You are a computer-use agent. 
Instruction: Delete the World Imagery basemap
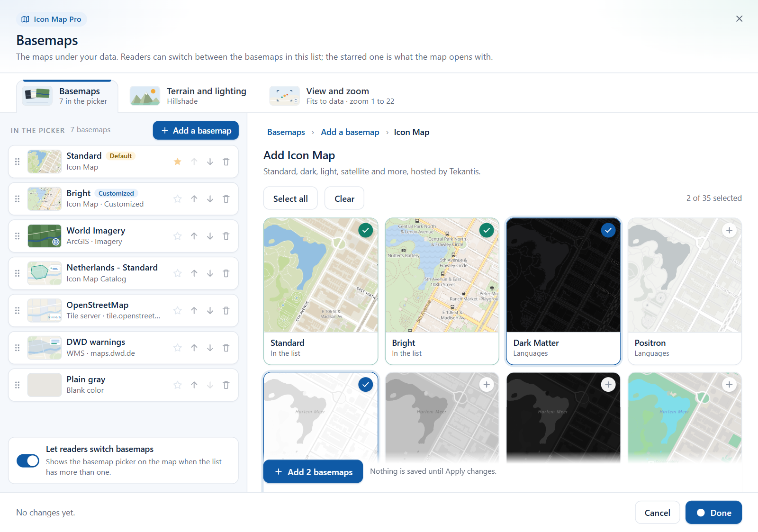click(226, 236)
